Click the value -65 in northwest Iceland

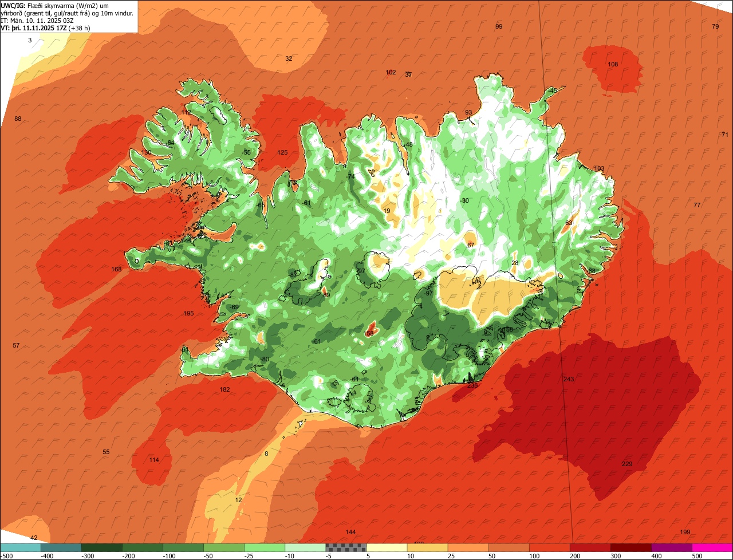point(260,205)
